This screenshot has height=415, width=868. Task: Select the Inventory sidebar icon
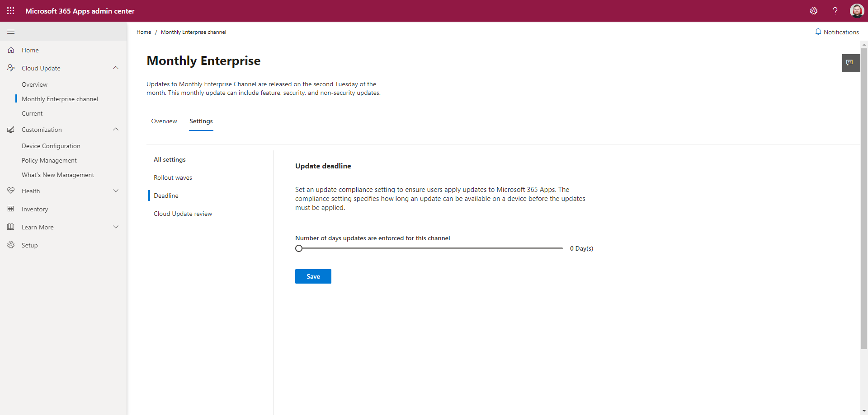(x=11, y=209)
